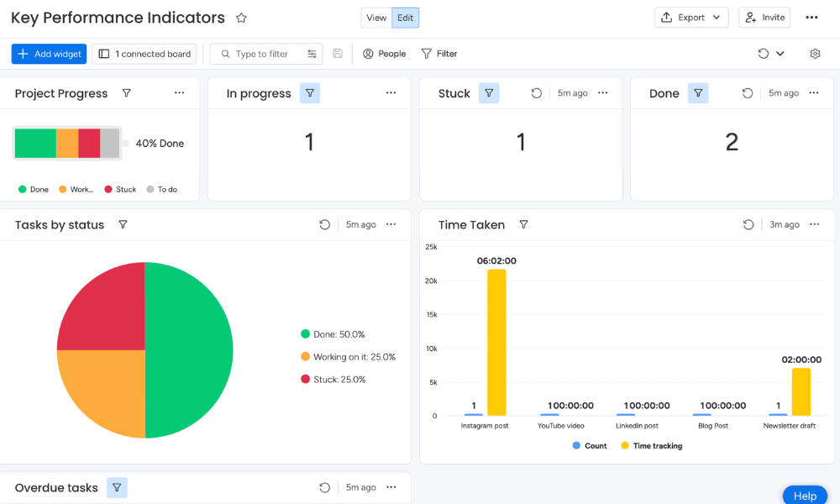Image resolution: width=840 pixels, height=504 pixels.
Task: Open dashboard settings gear icon
Action: tap(815, 54)
